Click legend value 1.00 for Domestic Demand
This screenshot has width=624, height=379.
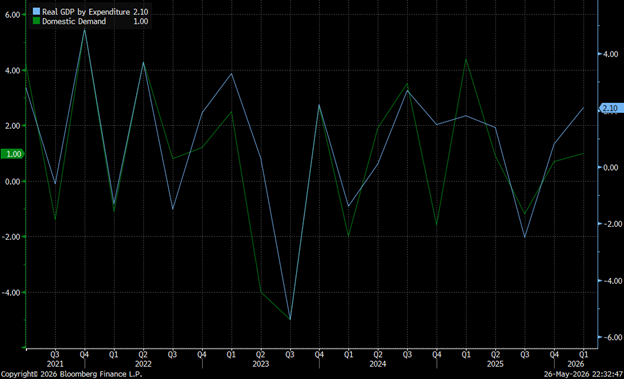pyautogui.click(x=141, y=21)
